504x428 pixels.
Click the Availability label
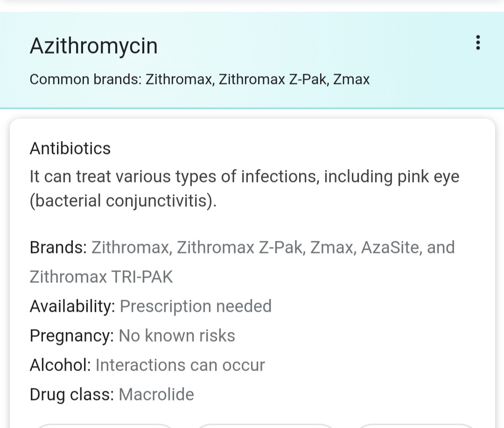[72, 306]
